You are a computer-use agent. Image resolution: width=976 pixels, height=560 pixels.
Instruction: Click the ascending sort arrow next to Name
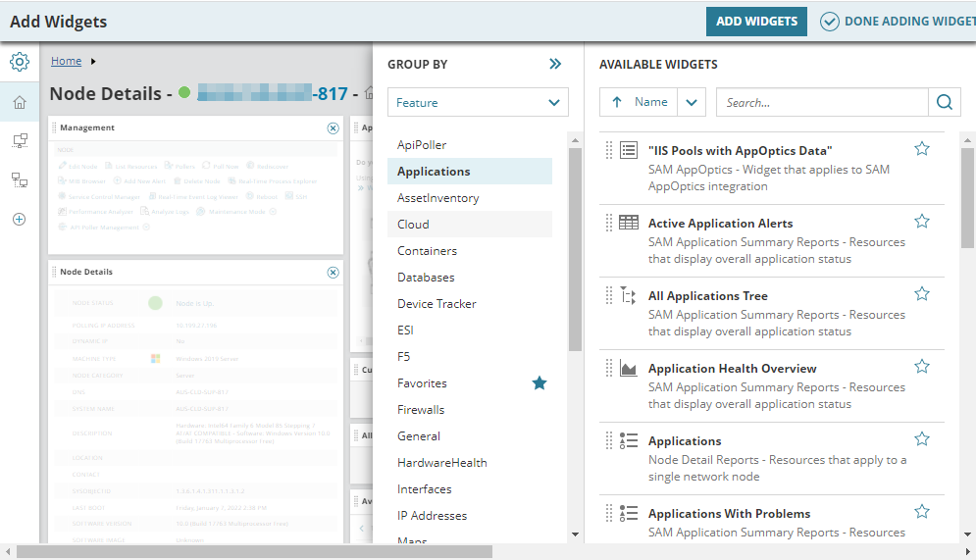click(617, 102)
